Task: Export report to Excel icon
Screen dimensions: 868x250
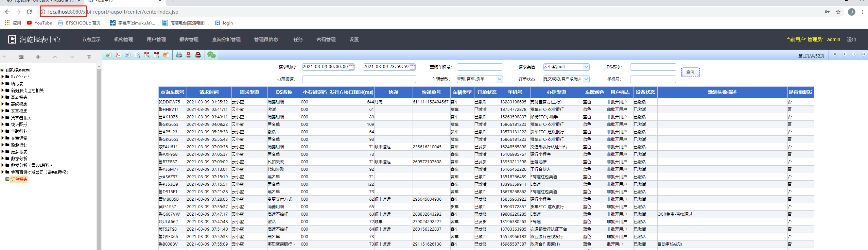Action: [x=108, y=55]
